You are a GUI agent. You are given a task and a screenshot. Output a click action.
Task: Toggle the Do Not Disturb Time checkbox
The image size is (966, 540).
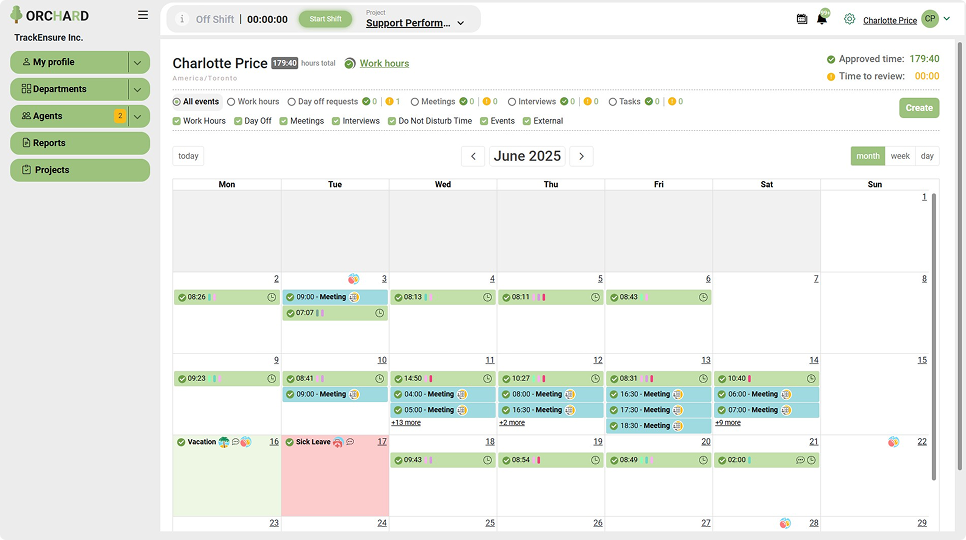click(392, 121)
